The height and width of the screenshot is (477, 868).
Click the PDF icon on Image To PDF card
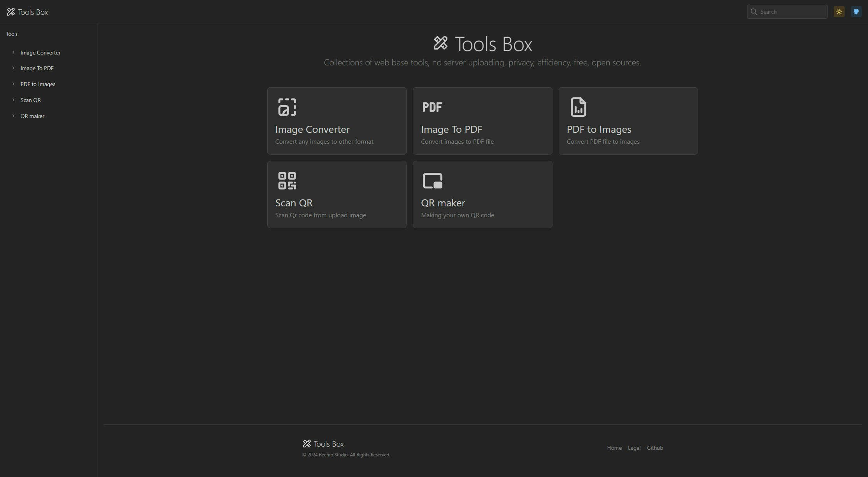[432, 107]
